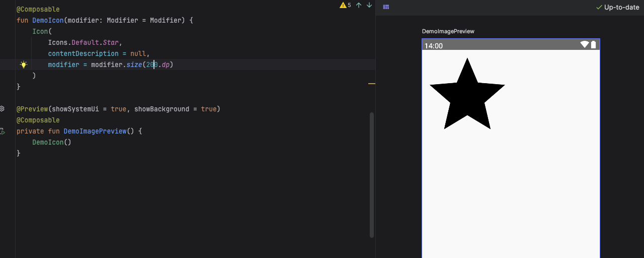Click the DemoIcon() call inside preview function
The height and width of the screenshot is (258, 644).
51,142
